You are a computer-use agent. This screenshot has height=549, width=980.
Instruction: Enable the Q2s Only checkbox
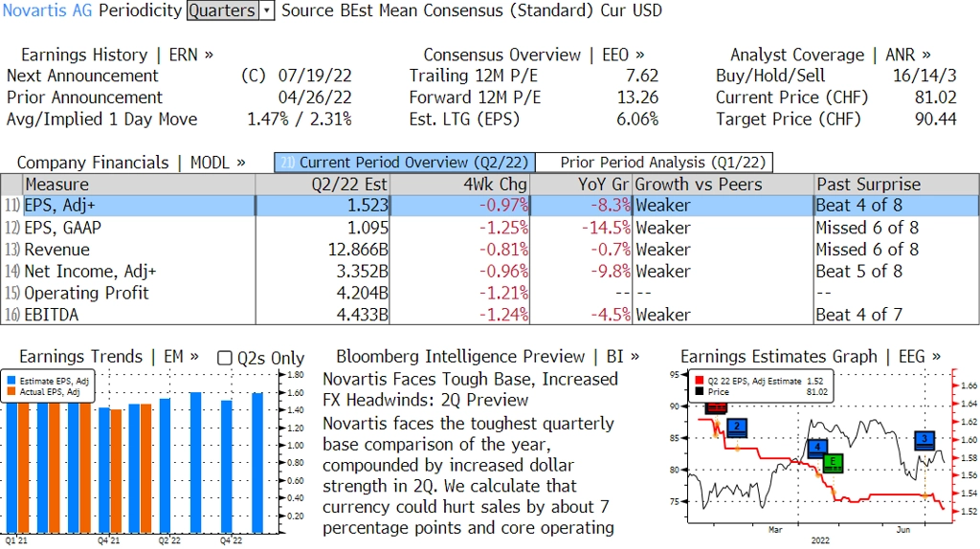point(224,358)
